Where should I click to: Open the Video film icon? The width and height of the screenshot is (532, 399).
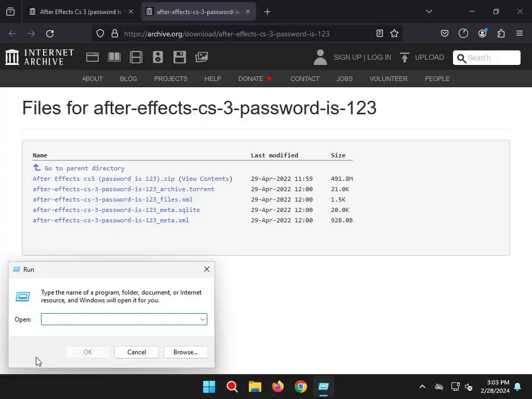136,57
